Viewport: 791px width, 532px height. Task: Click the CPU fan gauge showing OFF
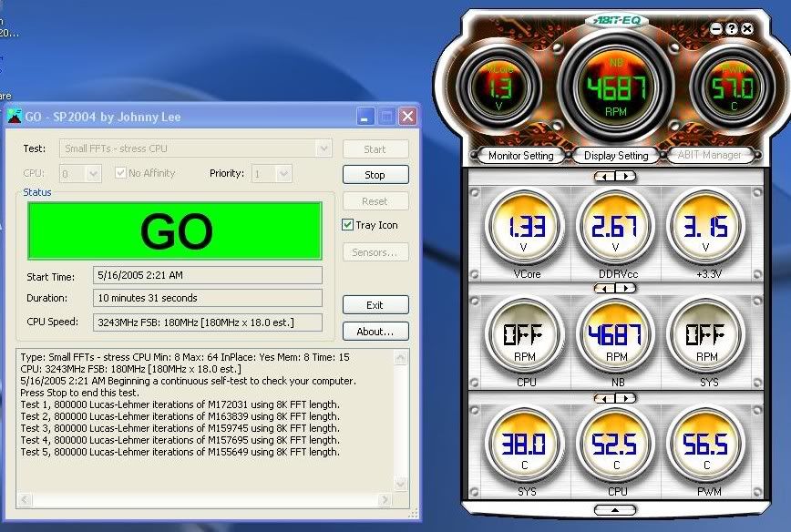524,335
